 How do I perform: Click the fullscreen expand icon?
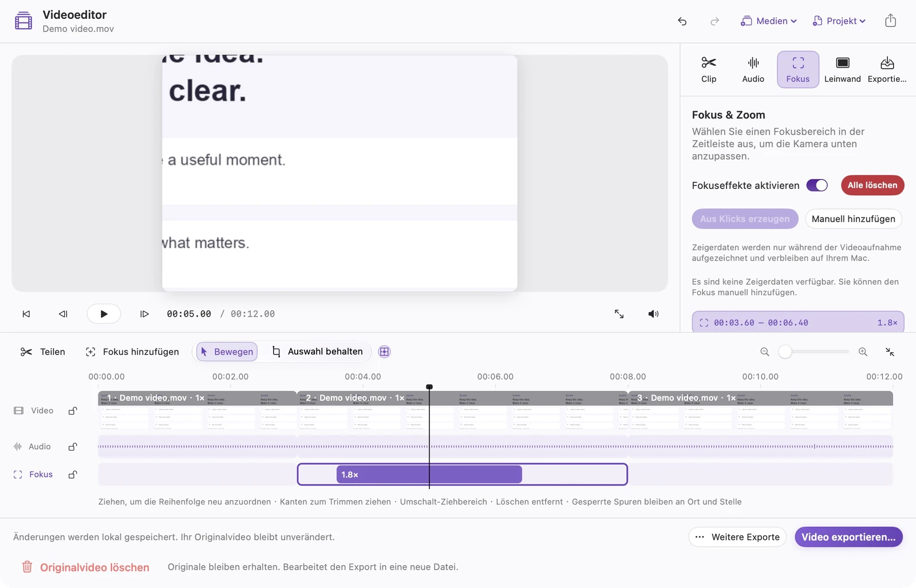619,314
